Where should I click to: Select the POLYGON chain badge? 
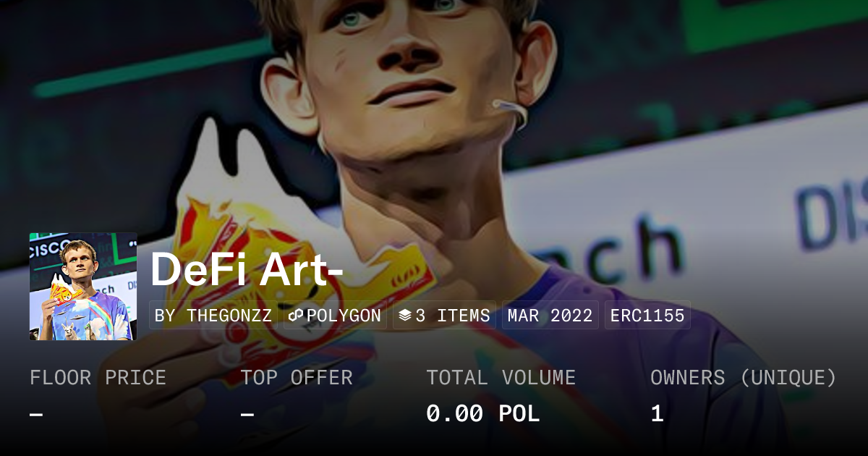coord(335,316)
